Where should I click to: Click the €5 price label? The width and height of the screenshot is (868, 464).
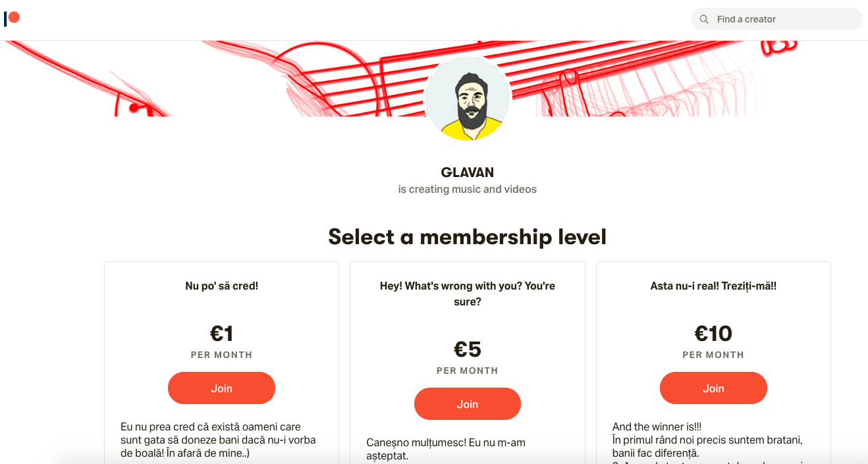pos(467,349)
